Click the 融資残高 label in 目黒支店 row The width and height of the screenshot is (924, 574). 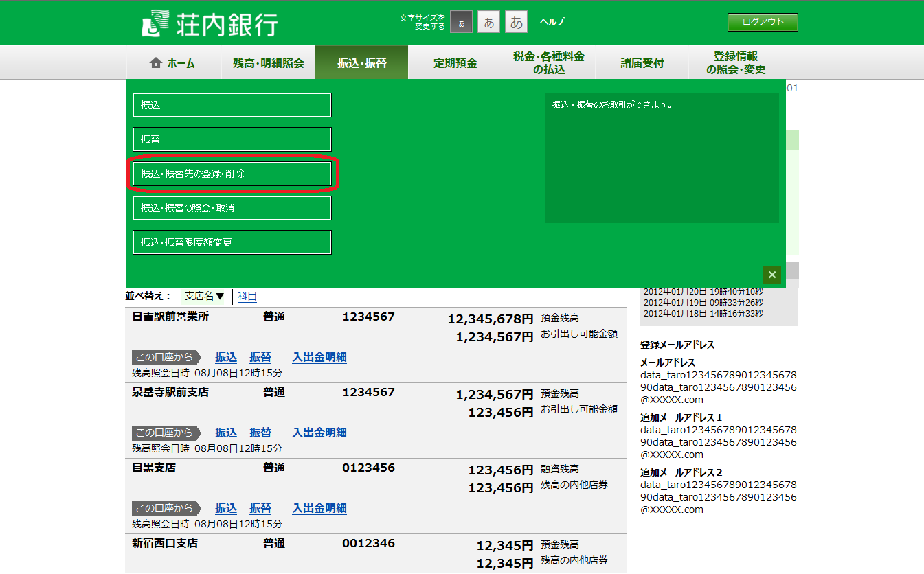(x=560, y=469)
